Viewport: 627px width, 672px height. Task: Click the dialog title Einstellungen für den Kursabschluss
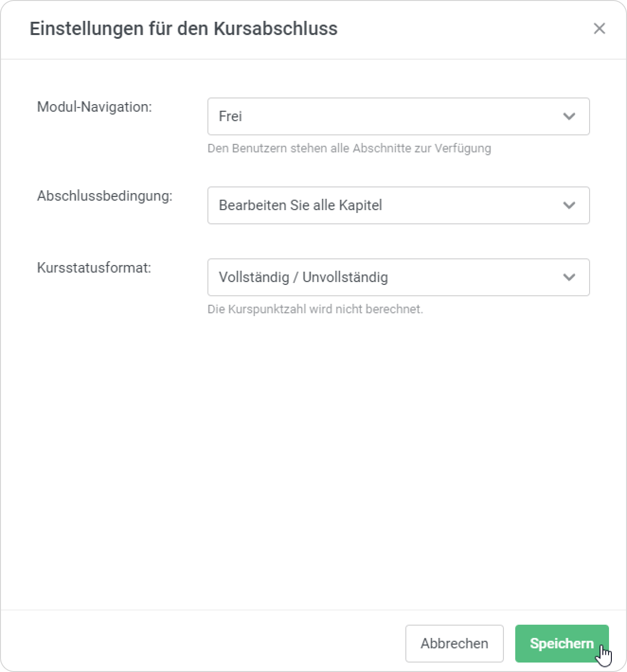coord(183,29)
